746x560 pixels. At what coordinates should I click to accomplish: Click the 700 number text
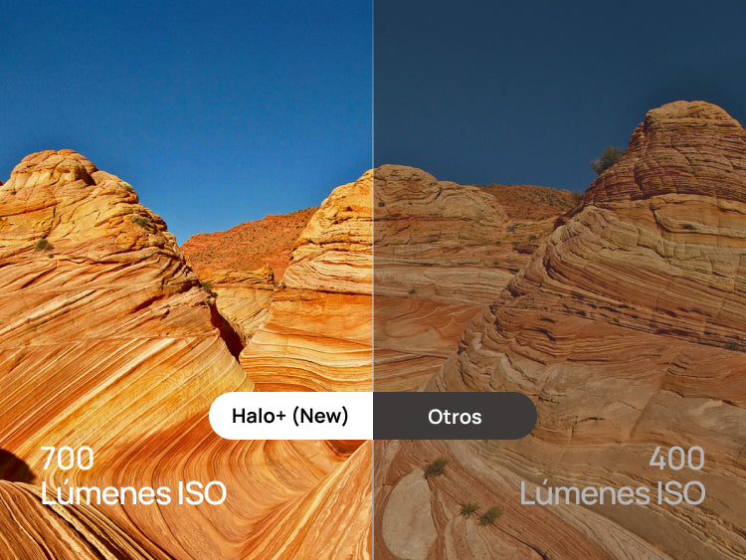[67, 459]
